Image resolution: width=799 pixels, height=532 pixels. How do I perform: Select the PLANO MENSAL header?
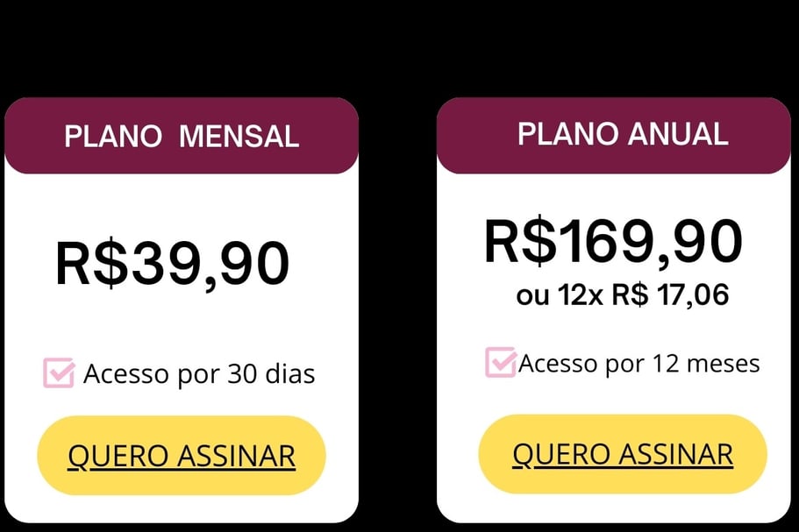tap(182, 136)
